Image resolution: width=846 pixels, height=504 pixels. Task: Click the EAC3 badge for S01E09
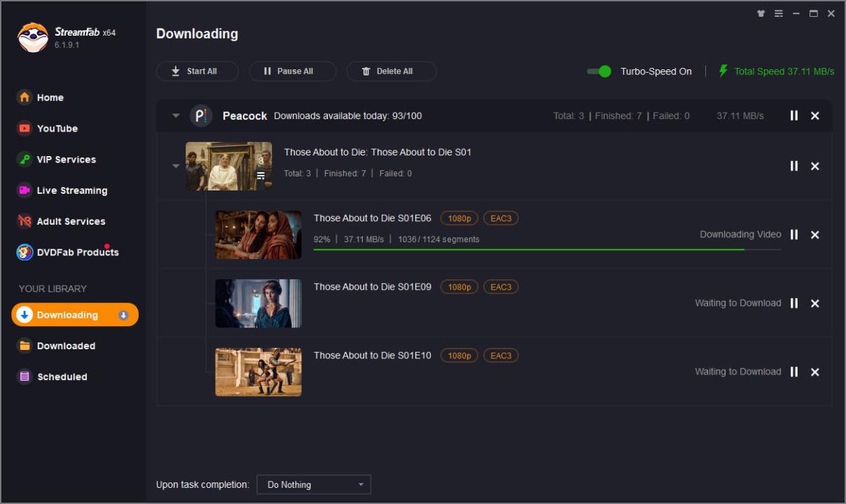501,287
